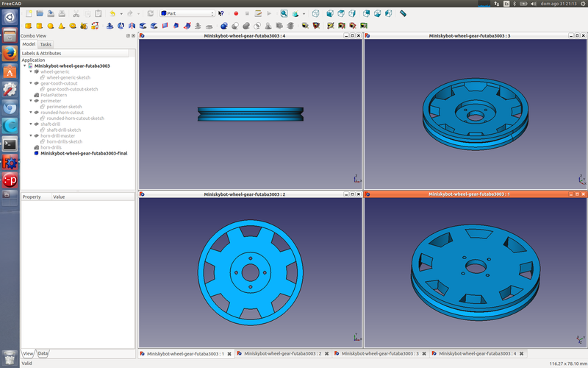Viewport: 588px width, 368px height.
Task: Click the Cone primitive icon
Action: pyautogui.click(x=62, y=26)
